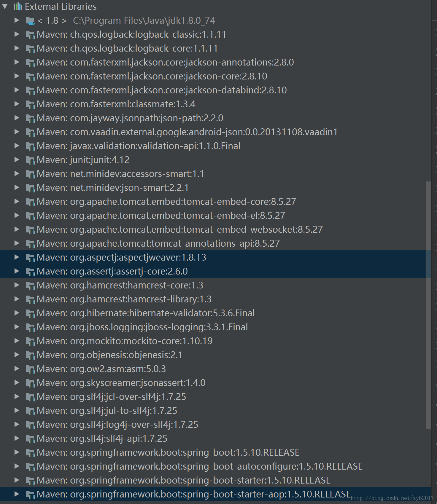Click library icon beside hibernate-validator:5.3.6.Final
Viewport: 437px width, 504px height.
point(30,313)
